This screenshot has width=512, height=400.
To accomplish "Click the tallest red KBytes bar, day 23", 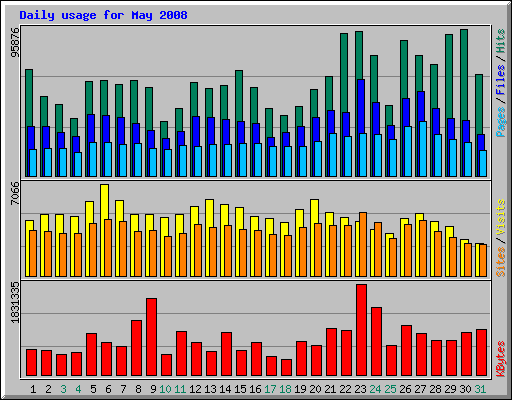I will (x=362, y=330).
